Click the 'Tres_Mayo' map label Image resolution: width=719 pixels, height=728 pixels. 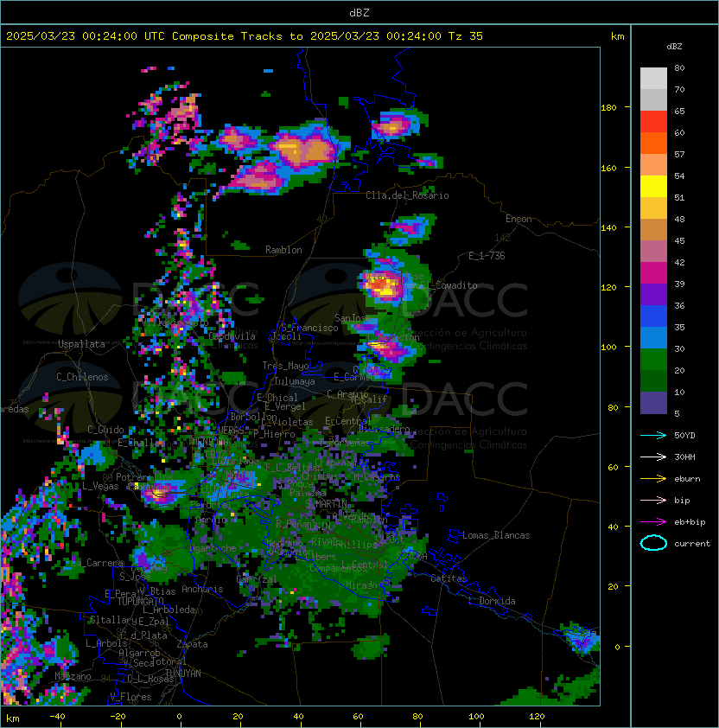[285, 366]
